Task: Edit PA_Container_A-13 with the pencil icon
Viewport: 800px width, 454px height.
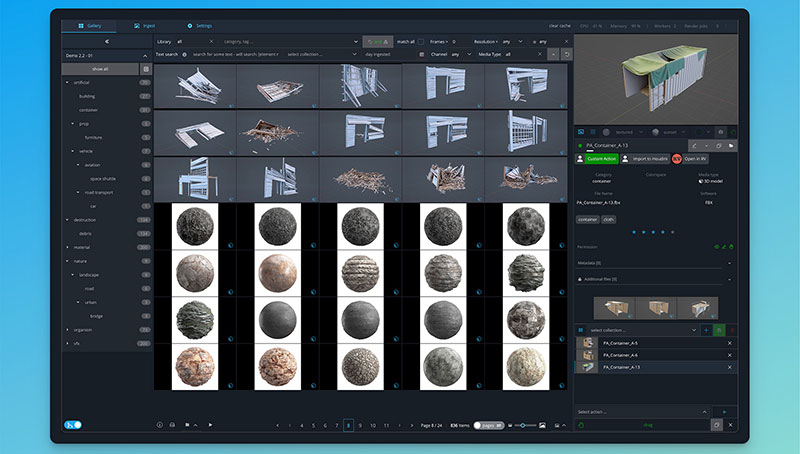Action: pos(694,145)
